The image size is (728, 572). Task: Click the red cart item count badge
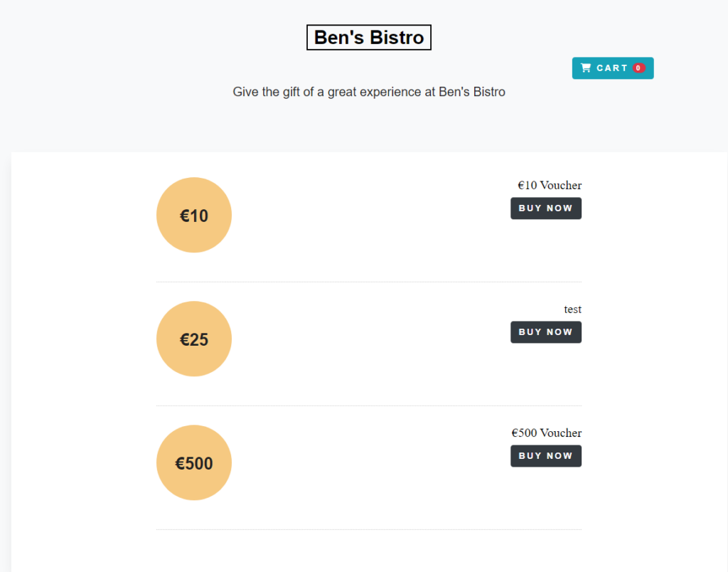point(638,68)
